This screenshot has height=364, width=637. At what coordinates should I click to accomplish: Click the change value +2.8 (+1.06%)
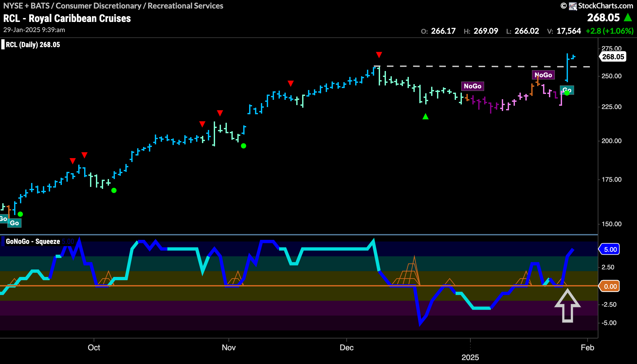[610, 31]
